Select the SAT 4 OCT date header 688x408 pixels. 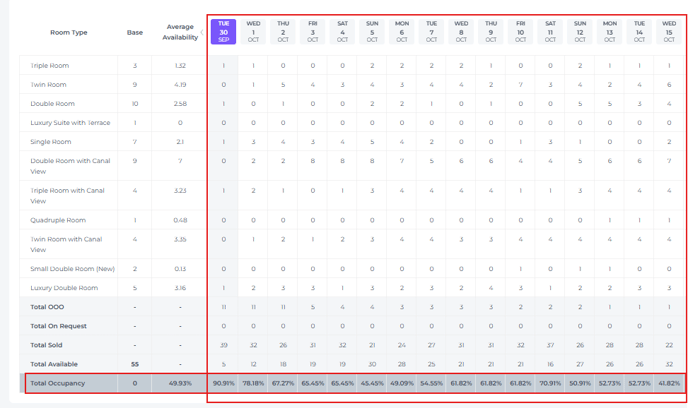(x=342, y=31)
